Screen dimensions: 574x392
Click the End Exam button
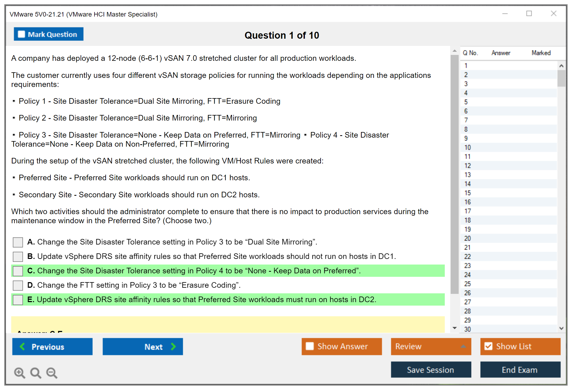tap(520, 370)
